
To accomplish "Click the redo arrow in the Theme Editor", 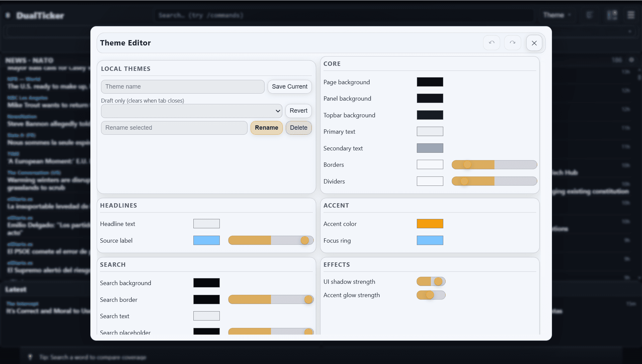I will click(513, 43).
